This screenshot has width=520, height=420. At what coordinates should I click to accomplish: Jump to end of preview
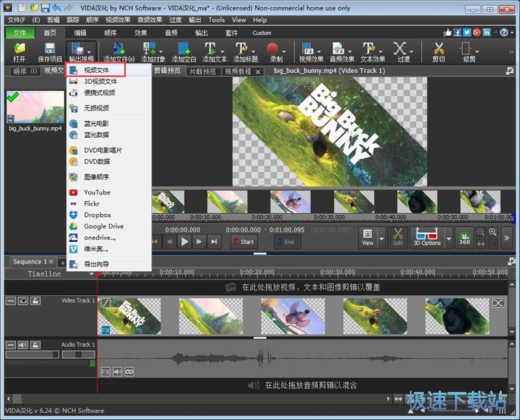click(214, 241)
